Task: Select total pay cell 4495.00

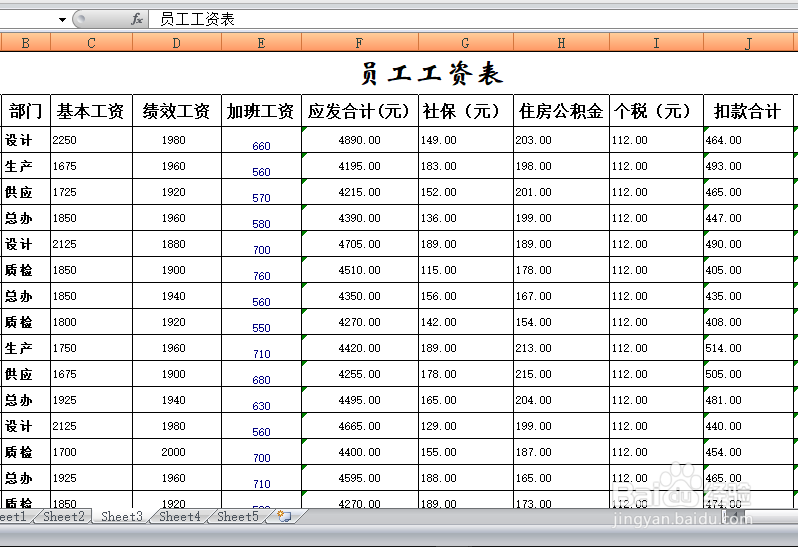Action: point(359,399)
